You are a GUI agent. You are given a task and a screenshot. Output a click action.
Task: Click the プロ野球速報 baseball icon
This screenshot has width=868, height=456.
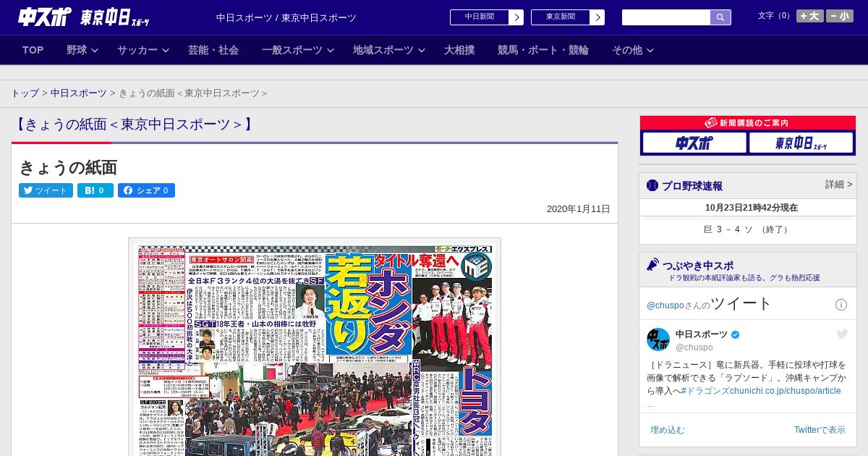pos(652,185)
